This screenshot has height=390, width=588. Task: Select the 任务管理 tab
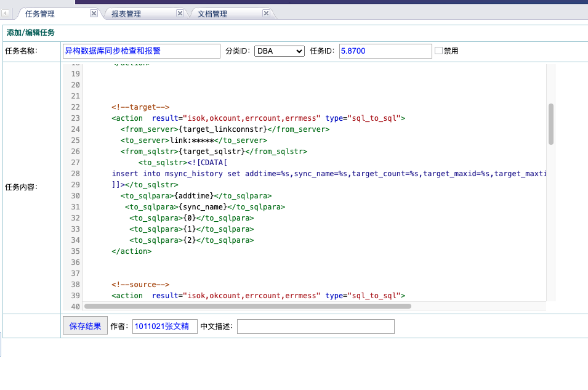40,14
